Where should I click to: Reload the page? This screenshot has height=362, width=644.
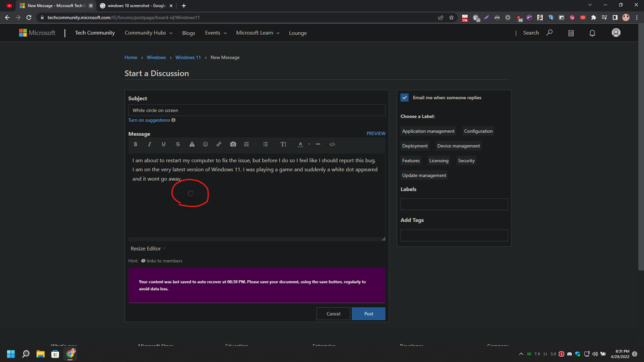tap(29, 17)
